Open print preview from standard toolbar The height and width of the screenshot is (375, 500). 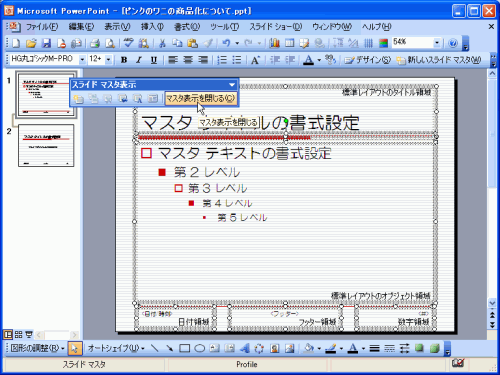click(x=110, y=43)
